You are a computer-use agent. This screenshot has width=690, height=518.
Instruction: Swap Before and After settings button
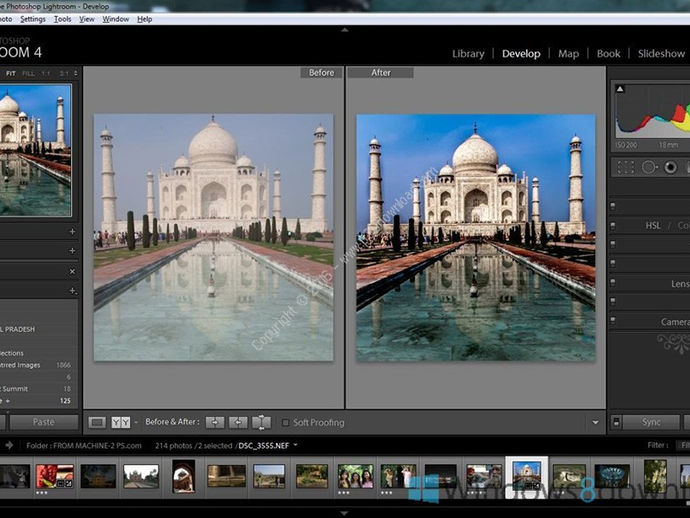(x=261, y=422)
